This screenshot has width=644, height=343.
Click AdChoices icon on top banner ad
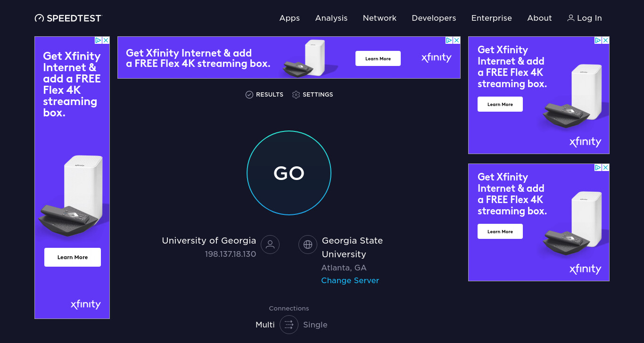point(449,41)
